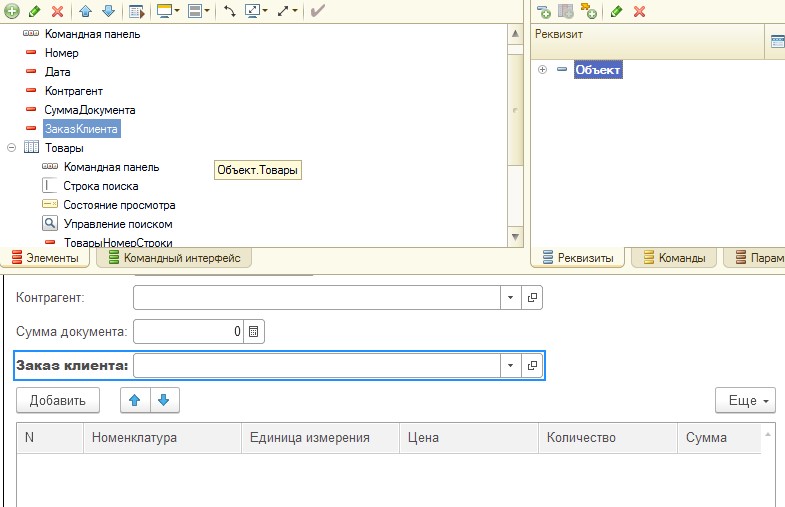The image size is (785, 507).
Task: Move element up with blue arrow toolbar icon
Action: pyautogui.click(x=87, y=11)
